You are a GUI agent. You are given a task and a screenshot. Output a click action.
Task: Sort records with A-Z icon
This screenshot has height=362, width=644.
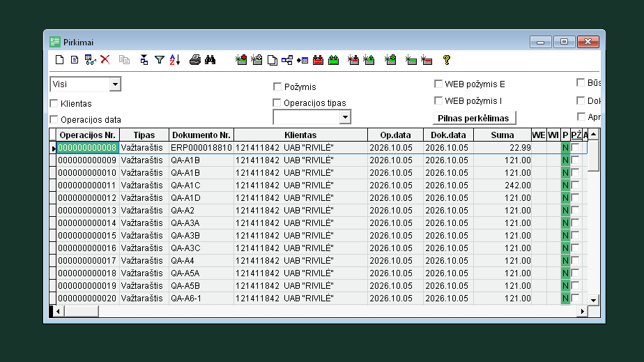point(175,60)
